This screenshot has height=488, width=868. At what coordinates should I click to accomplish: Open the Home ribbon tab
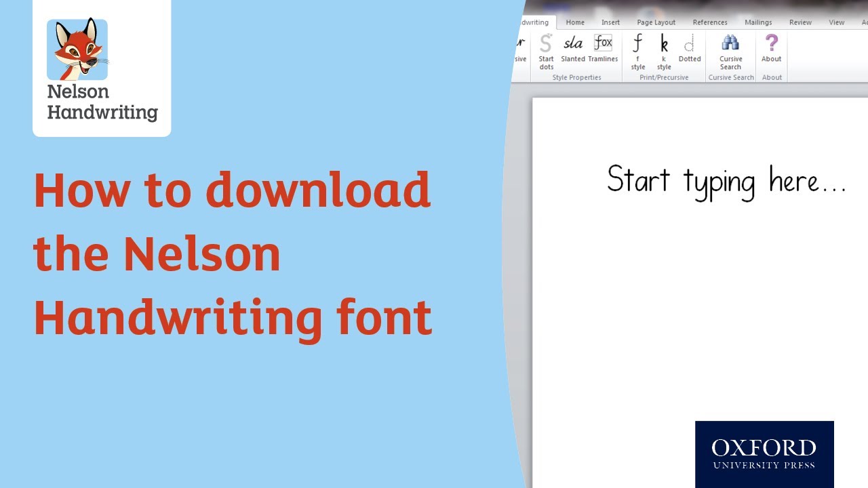click(575, 22)
